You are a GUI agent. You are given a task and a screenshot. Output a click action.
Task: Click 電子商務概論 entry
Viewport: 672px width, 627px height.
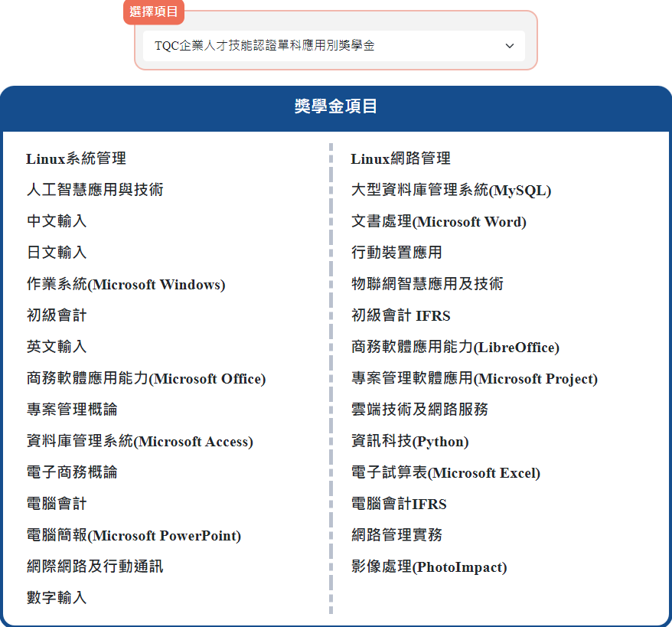[x=72, y=472]
